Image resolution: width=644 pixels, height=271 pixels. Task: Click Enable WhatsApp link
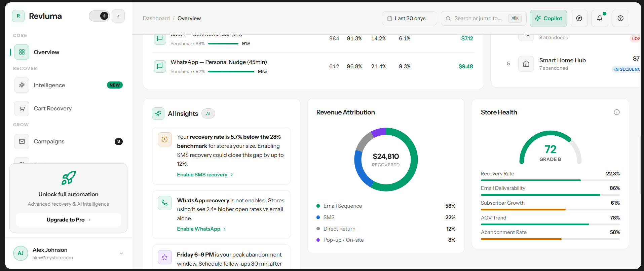(201, 229)
